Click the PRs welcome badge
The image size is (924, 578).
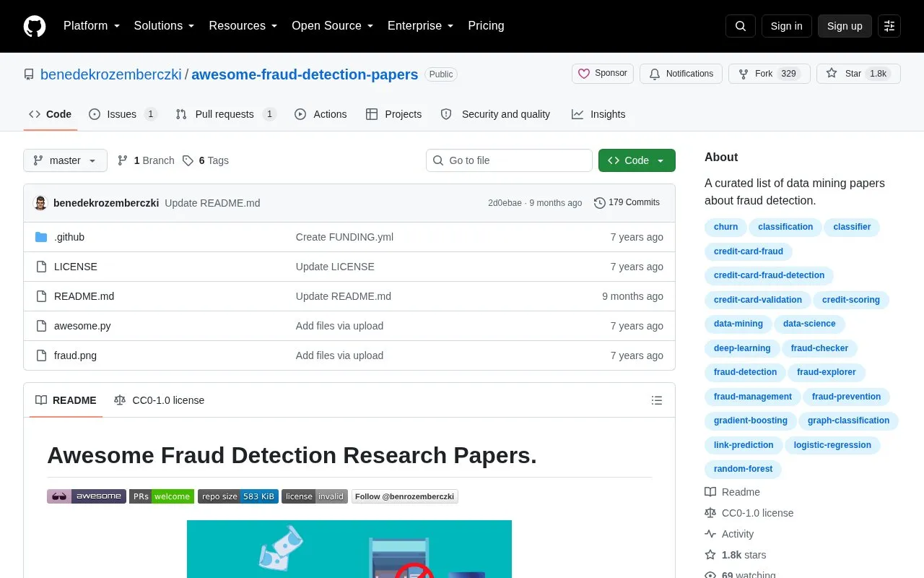pos(162,496)
